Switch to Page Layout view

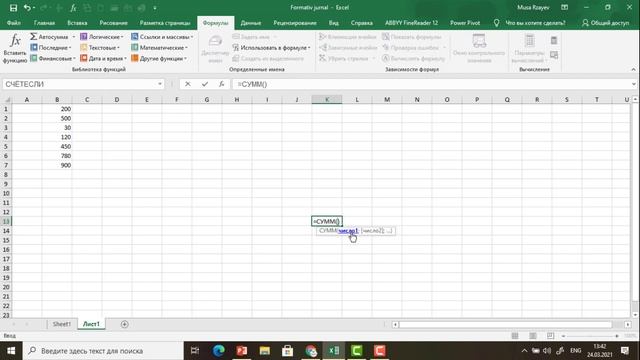(x=533, y=336)
